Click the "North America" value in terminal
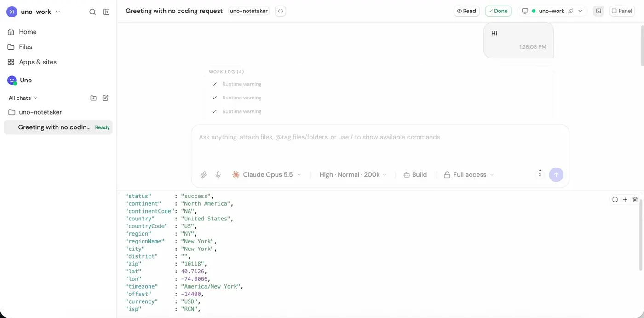The height and width of the screenshot is (318, 644). click(x=206, y=203)
